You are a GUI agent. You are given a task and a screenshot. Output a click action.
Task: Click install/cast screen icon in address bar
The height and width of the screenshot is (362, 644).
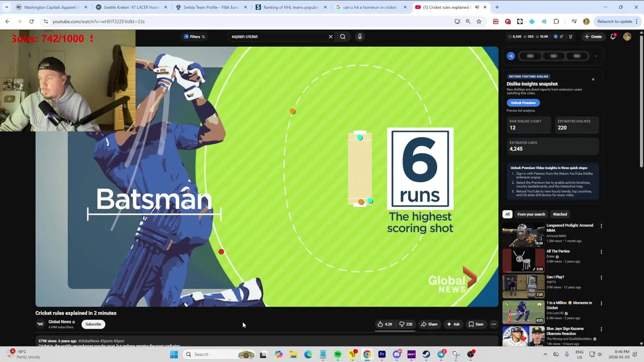click(x=457, y=22)
